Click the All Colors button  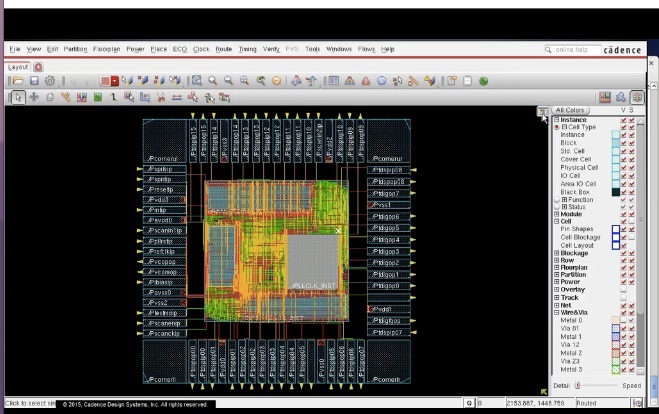tap(570, 110)
